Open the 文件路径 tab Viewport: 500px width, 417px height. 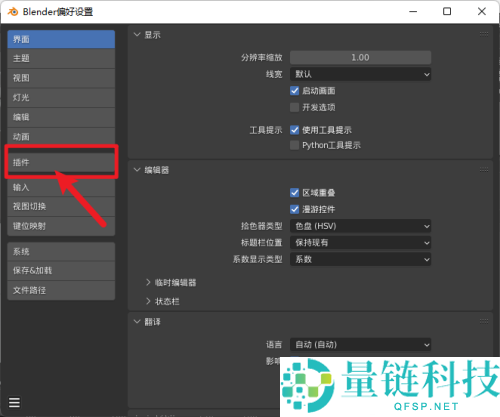(x=61, y=290)
